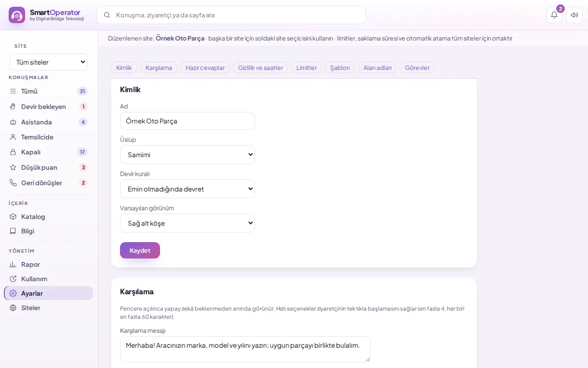588x368 pixels.
Task: Open the Görevler tab
Action: pyautogui.click(x=417, y=68)
